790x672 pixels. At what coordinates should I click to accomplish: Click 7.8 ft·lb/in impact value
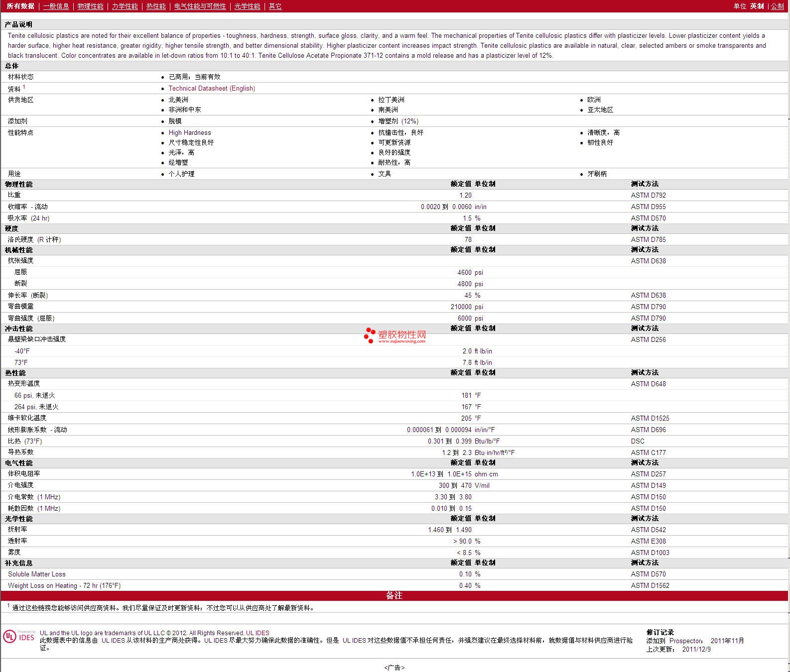click(477, 362)
